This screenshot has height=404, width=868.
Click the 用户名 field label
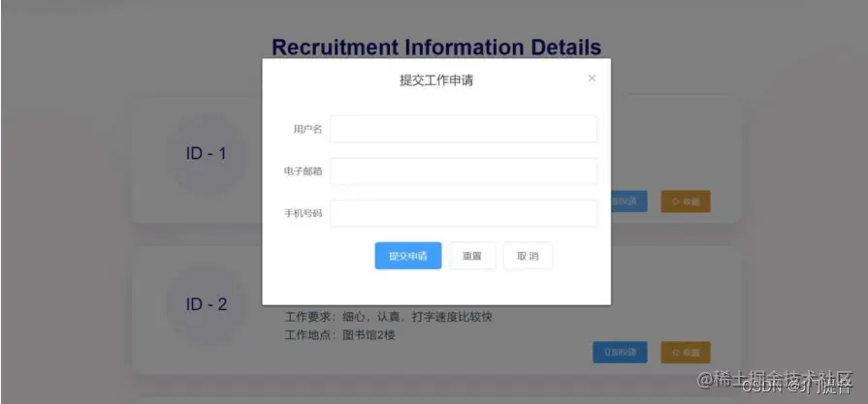(x=307, y=130)
